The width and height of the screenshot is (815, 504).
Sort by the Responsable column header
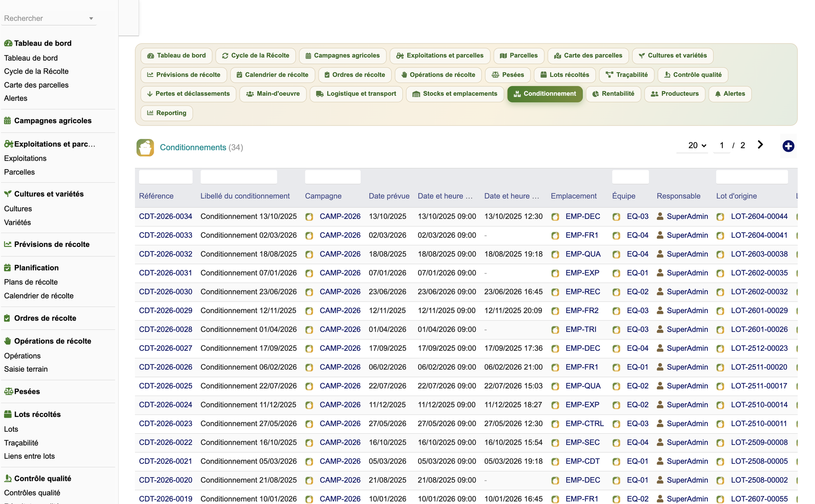(x=678, y=196)
